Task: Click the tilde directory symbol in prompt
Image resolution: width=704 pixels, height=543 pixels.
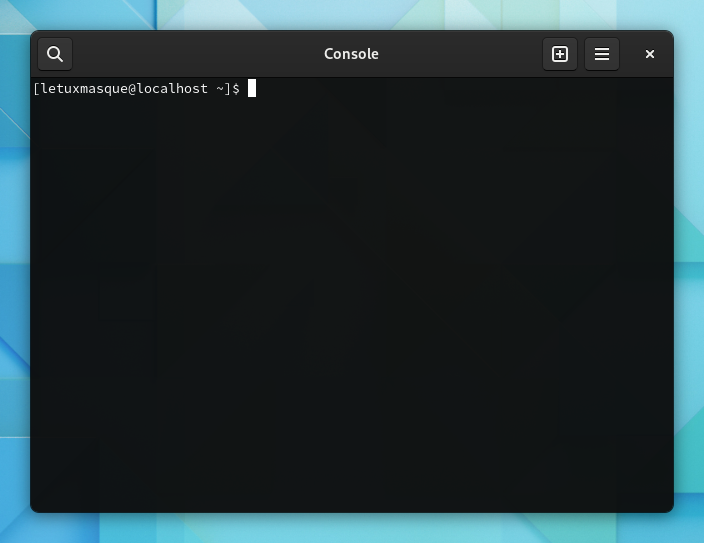Action: tap(220, 89)
